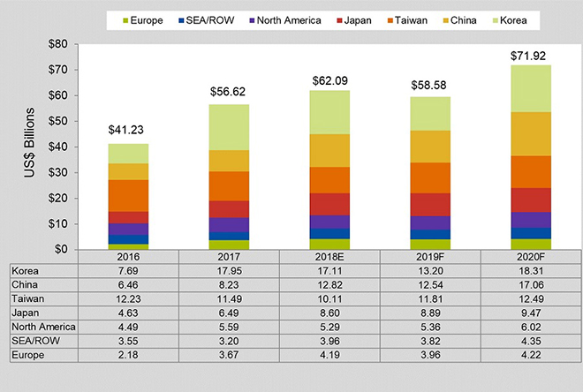Viewport: 583px width, 392px height.
Task: Click the Taiwan segment of the 2016 bar
Action: 128,195
